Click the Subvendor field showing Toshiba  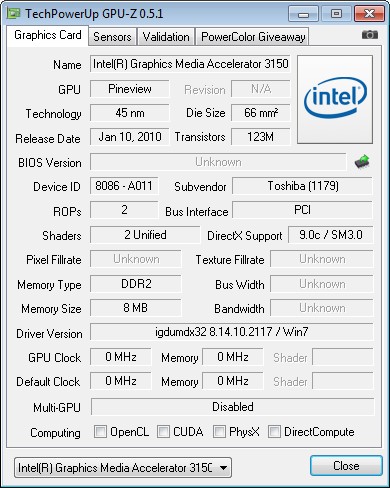pos(302,186)
